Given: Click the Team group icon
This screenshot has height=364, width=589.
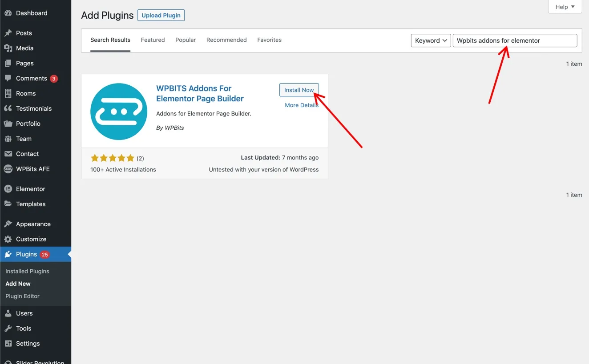Looking at the screenshot, I should (x=8, y=139).
